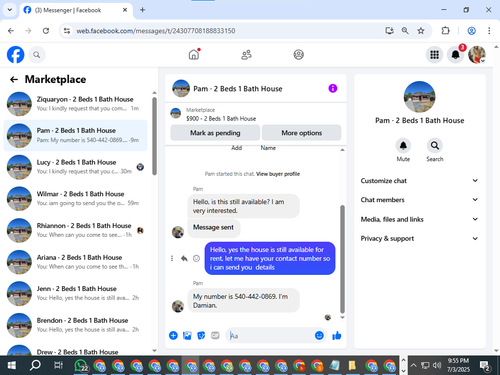The width and height of the screenshot is (500, 375).
Task: Open Windows taskbar search
Action: [x=35, y=365]
